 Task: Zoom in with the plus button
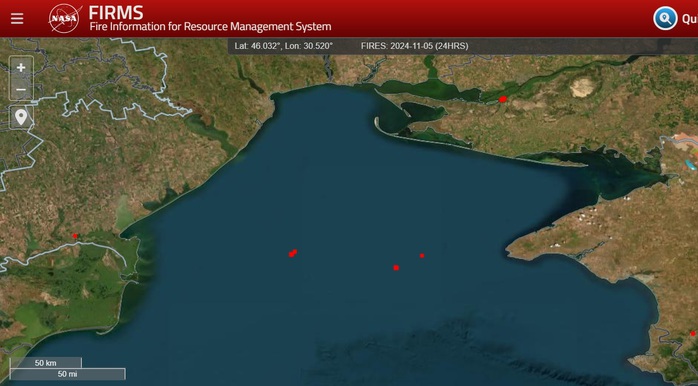[21, 68]
